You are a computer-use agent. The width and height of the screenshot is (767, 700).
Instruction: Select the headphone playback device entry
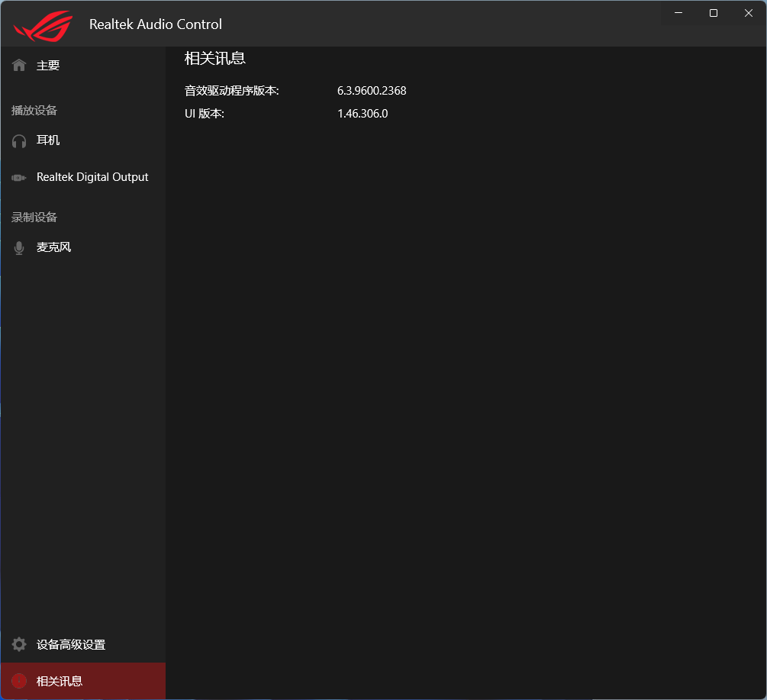tap(48, 140)
